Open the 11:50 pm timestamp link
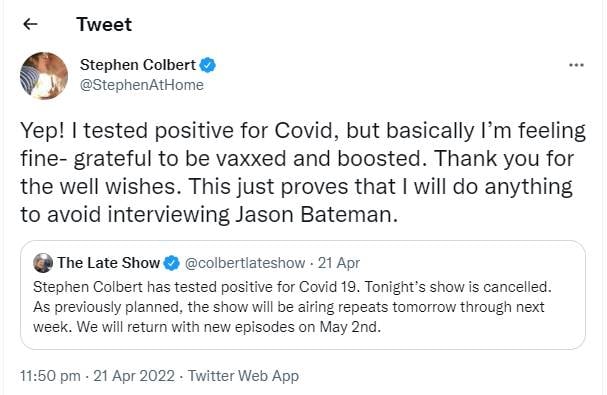Viewport: 607px width, 395px height. 50,376
